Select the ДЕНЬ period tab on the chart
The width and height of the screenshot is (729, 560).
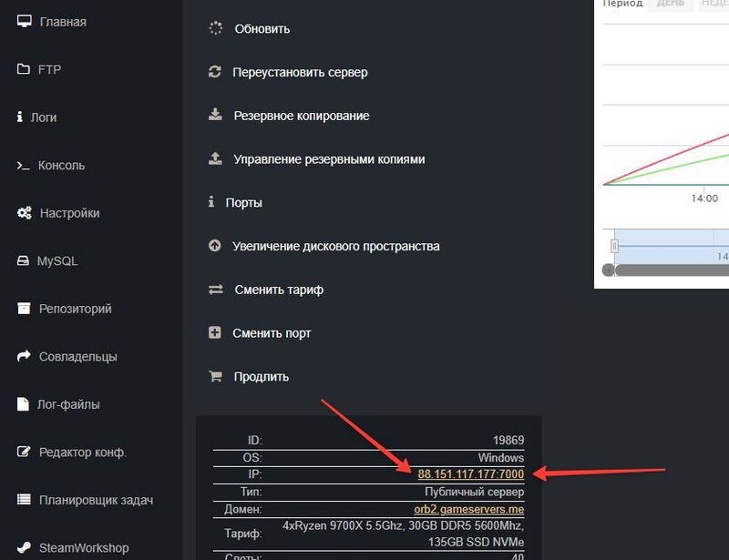(x=671, y=5)
